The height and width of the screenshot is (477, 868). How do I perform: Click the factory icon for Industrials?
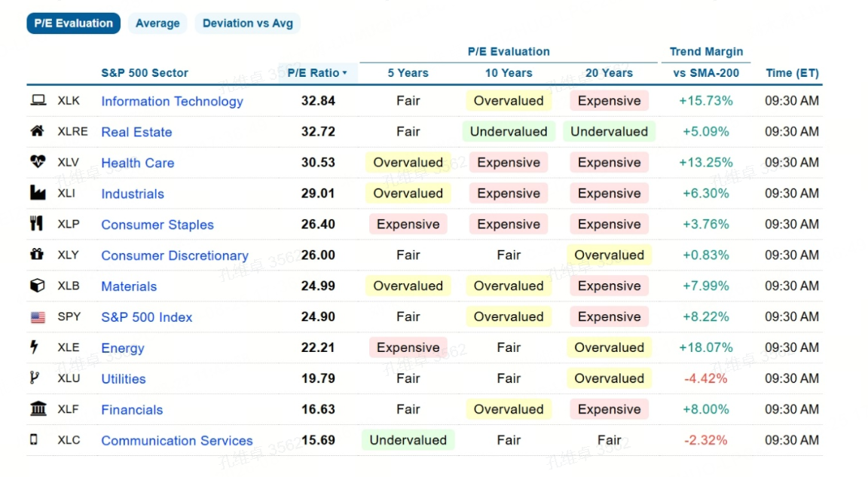click(38, 193)
